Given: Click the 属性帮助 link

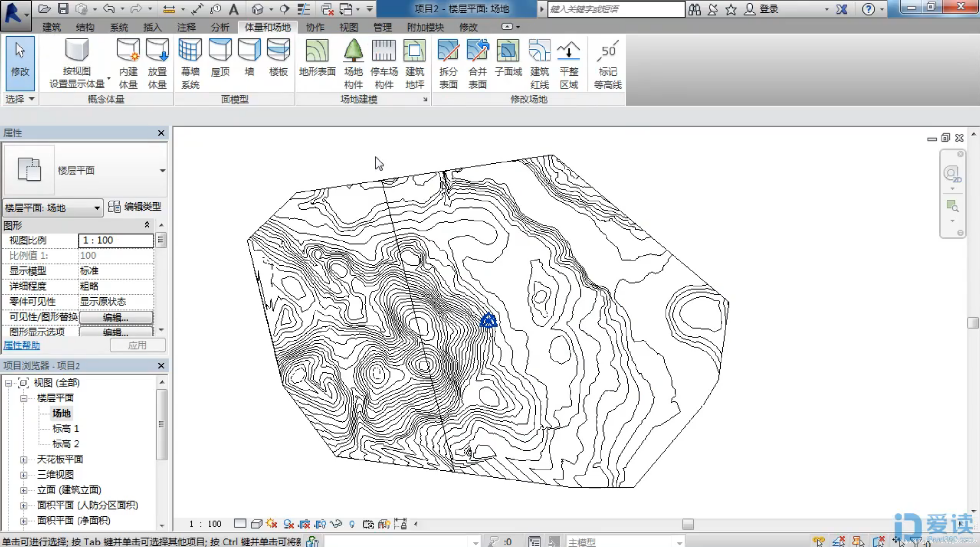Looking at the screenshot, I should tap(22, 345).
